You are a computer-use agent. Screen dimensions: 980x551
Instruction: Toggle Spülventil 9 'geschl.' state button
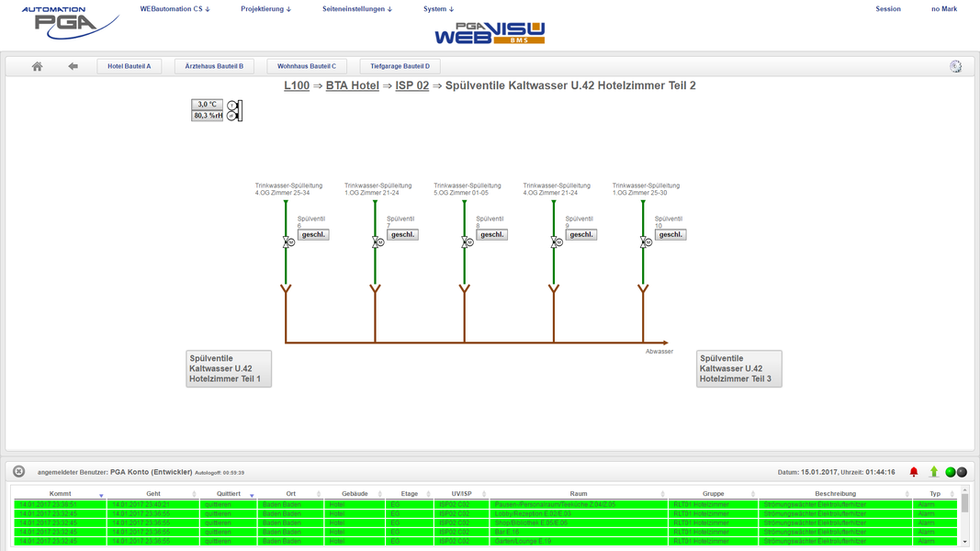580,235
